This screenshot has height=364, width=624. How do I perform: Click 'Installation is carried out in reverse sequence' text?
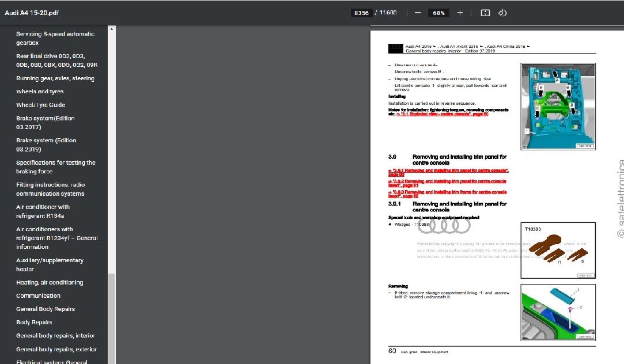(x=432, y=104)
